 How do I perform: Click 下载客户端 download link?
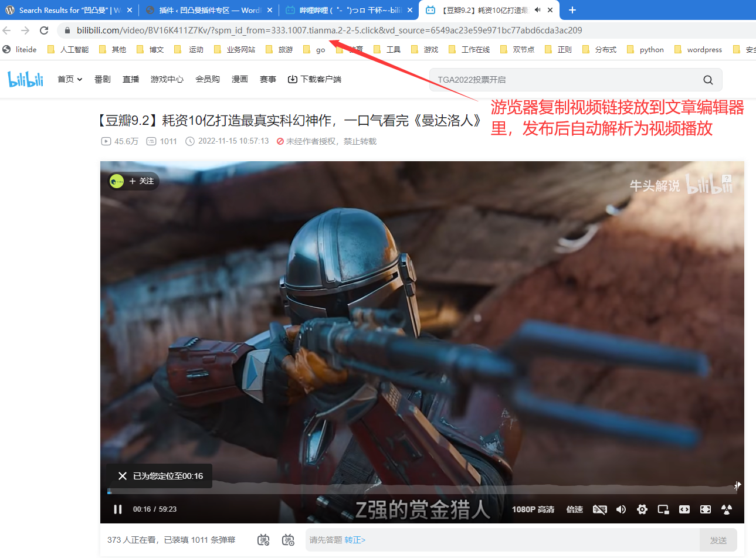[314, 79]
